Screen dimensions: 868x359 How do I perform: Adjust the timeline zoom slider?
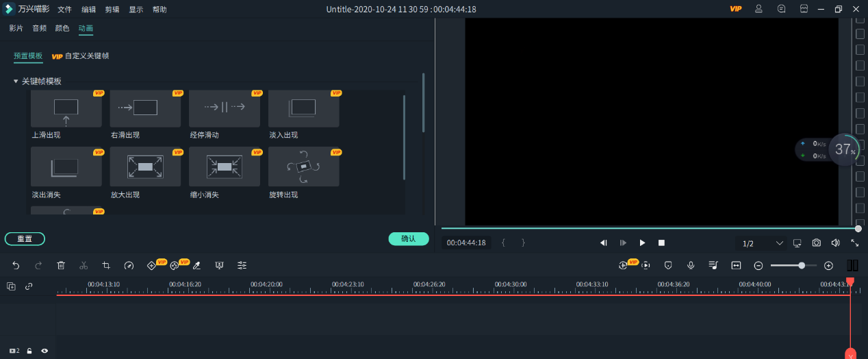pos(801,265)
